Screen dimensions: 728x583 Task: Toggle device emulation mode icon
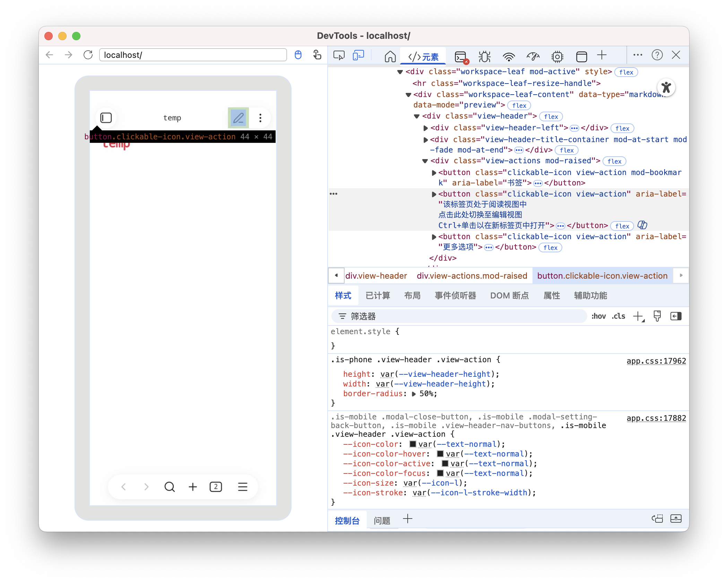coord(358,55)
